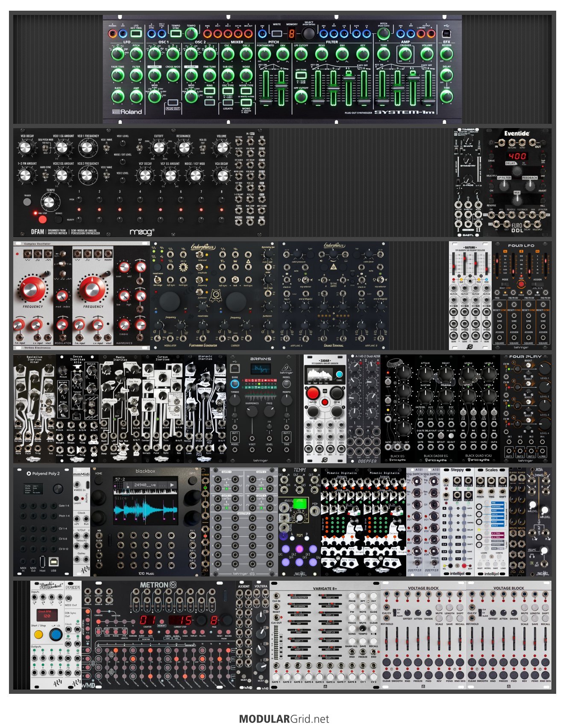Click the PLUG-OUT button on System-1m
Image resolution: width=569 pixels, height=728 pixels.
(x=173, y=102)
